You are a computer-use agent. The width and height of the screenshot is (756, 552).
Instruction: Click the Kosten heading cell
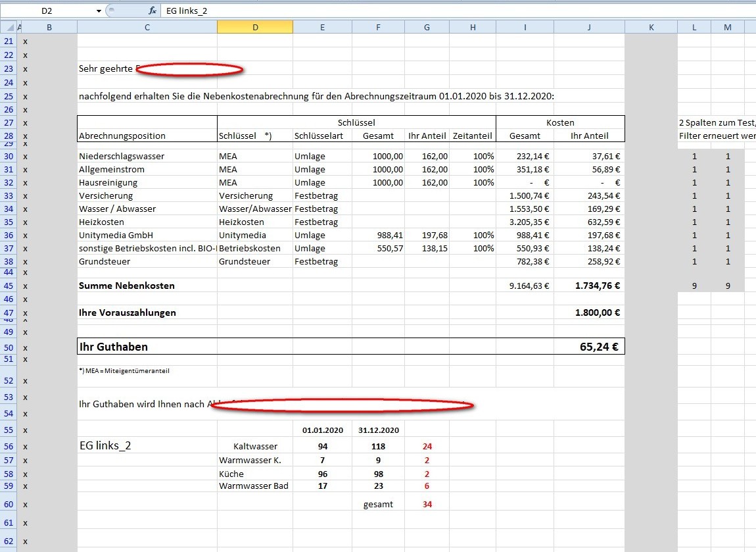pyautogui.click(x=560, y=122)
